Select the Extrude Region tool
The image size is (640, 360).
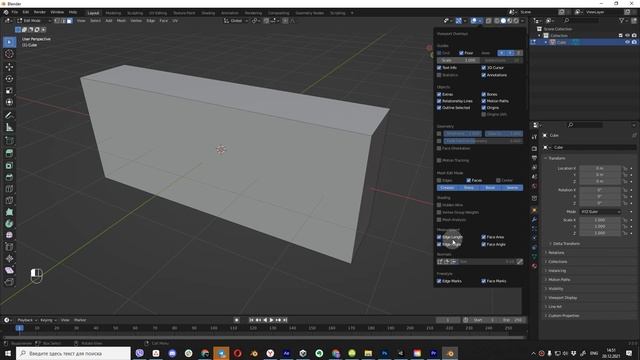9,153
